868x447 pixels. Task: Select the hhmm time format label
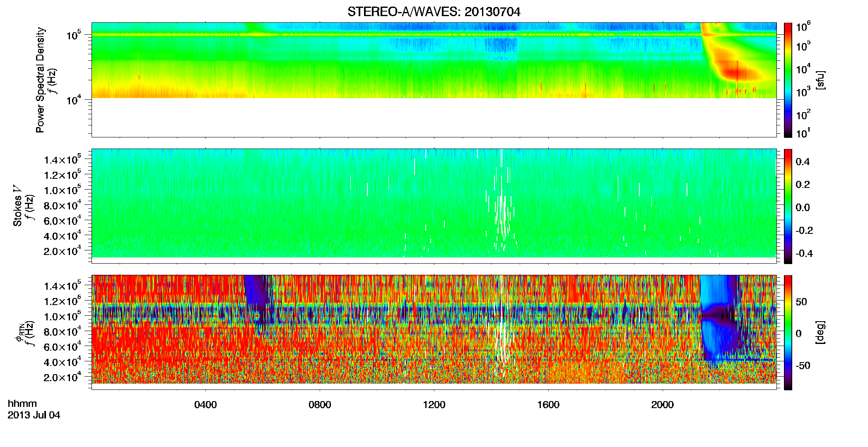[22, 404]
